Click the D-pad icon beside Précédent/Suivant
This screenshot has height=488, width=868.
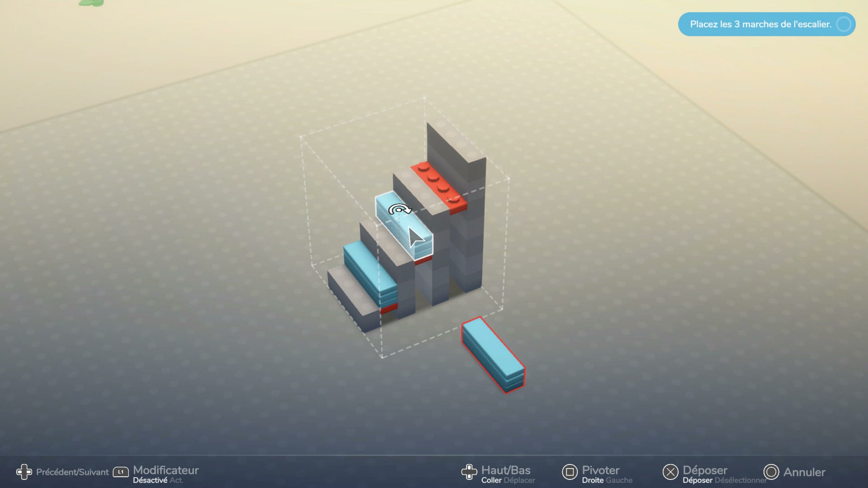click(24, 472)
